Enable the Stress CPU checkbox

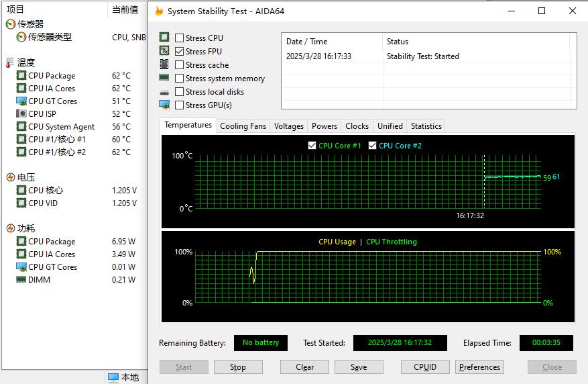pyautogui.click(x=179, y=38)
